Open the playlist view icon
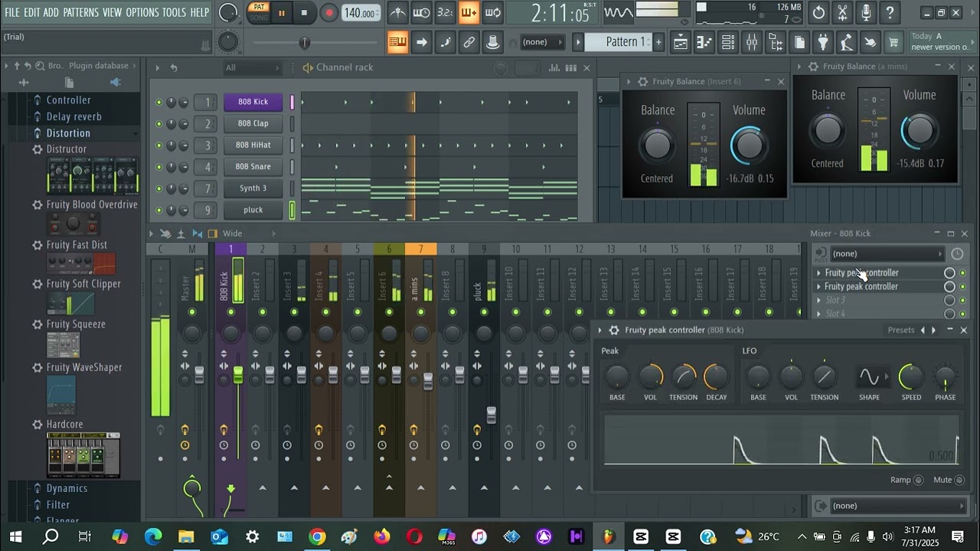The image size is (980, 551). [x=681, y=43]
